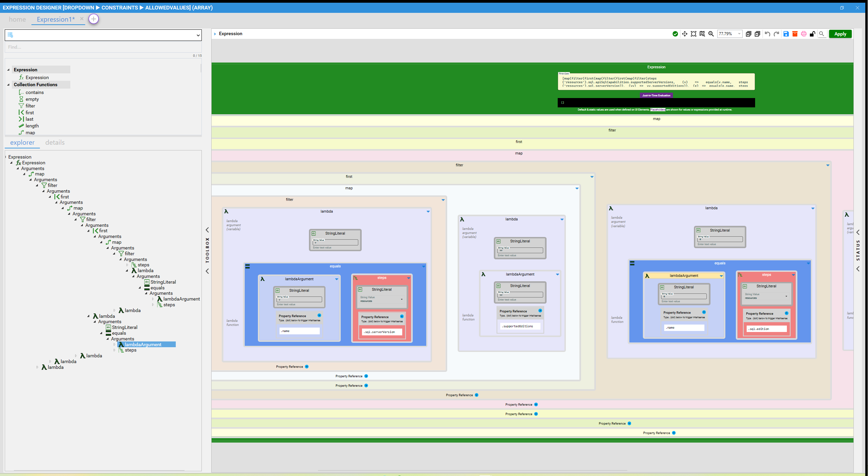Click the zoom-in magnifier icon
Image resolution: width=868 pixels, height=476 pixels.
click(x=711, y=34)
